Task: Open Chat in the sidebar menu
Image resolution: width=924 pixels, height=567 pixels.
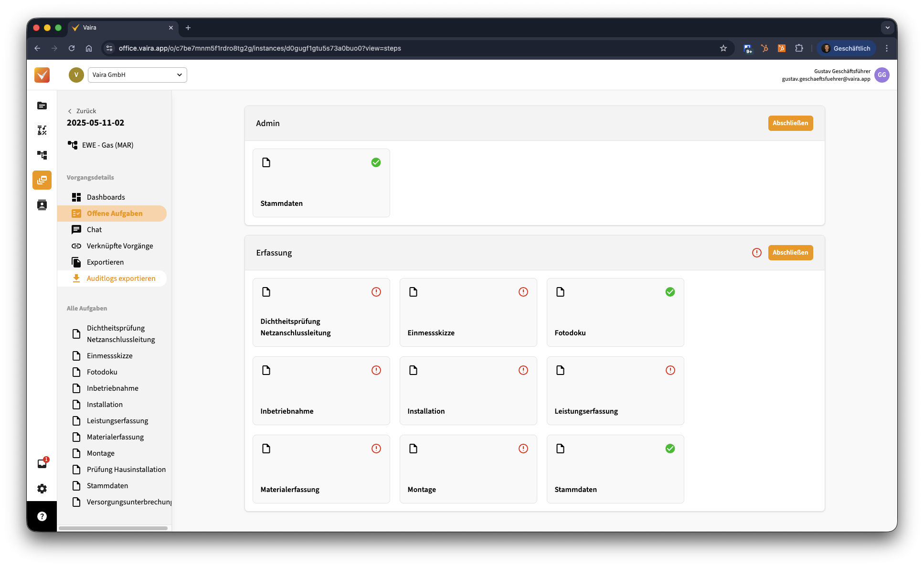Action: tap(94, 230)
